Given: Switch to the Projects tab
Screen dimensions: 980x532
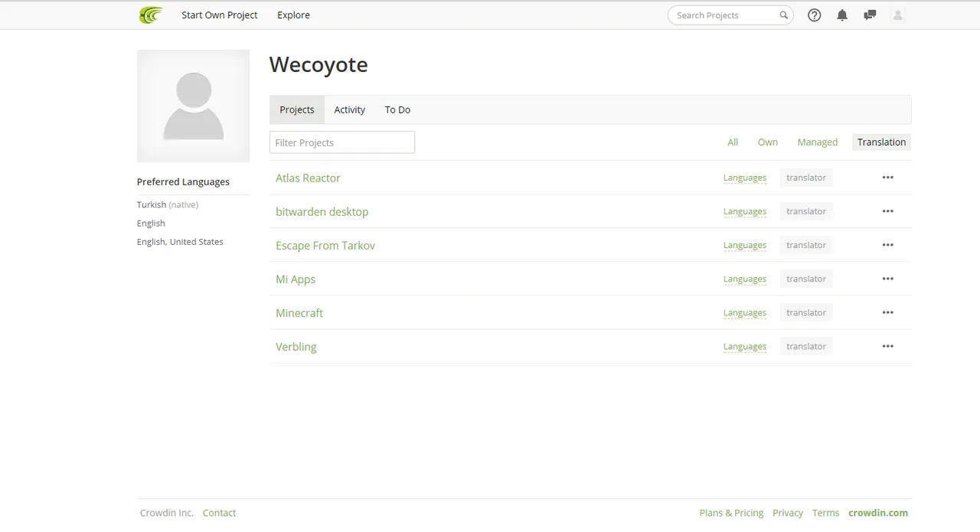Looking at the screenshot, I should pos(297,109).
